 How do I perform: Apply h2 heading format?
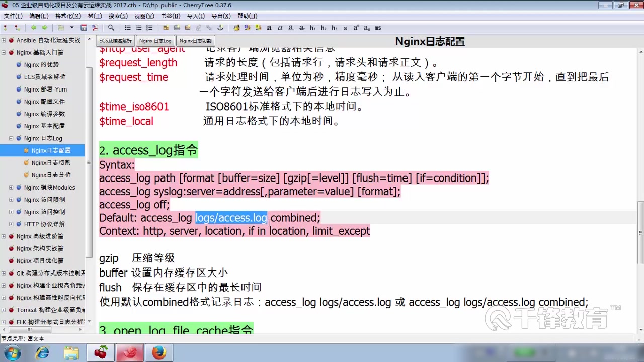324,28
